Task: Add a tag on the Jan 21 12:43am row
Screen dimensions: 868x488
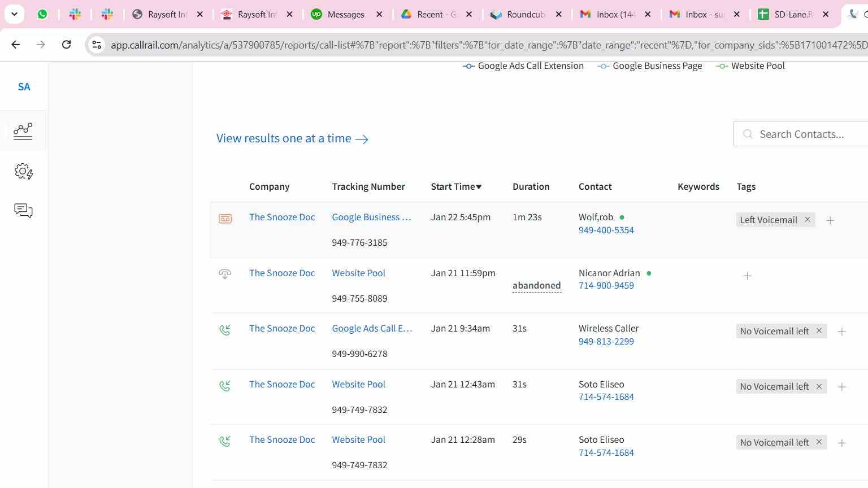Action: pos(842,387)
